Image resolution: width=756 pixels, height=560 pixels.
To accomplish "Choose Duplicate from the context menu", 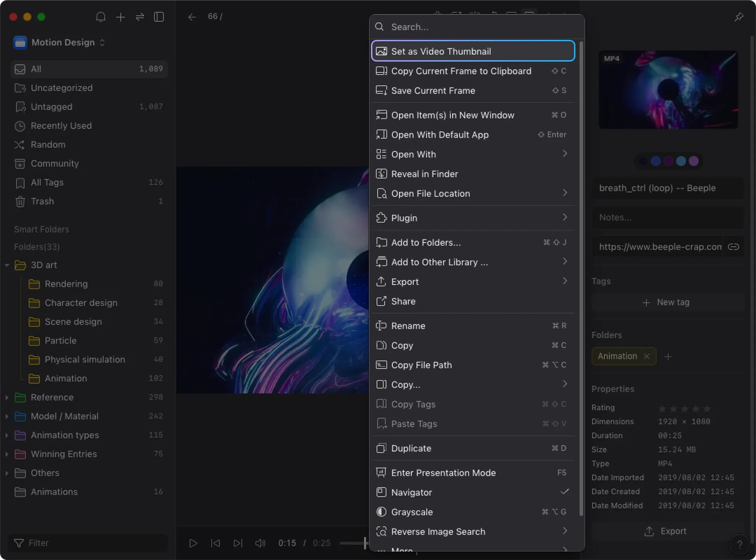I will 473,448.
